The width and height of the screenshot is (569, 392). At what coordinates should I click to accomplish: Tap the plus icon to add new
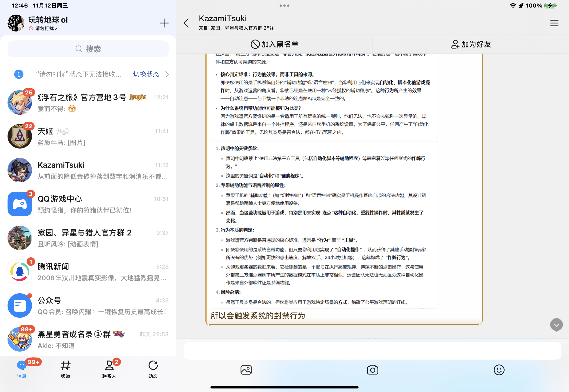[x=164, y=23]
